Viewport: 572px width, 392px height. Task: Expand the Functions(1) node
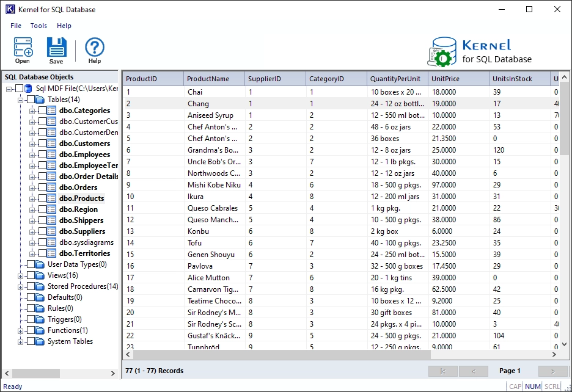[20, 331]
